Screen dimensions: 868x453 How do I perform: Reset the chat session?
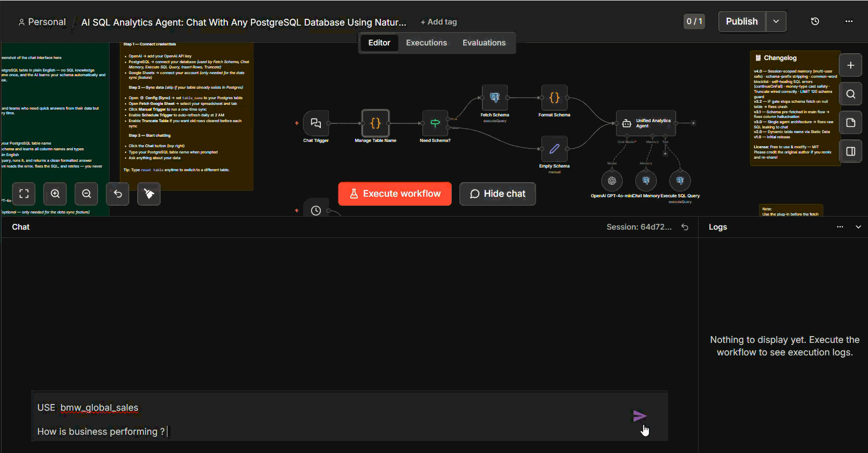pos(685,227)
